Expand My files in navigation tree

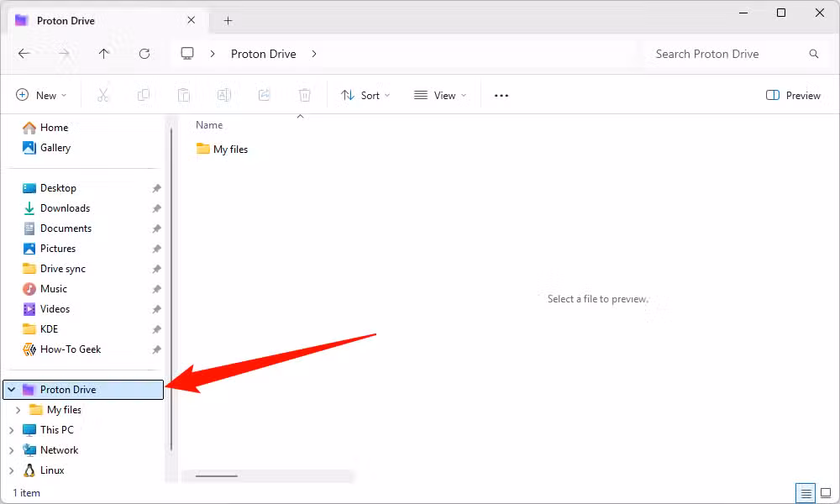click(18, 410)
